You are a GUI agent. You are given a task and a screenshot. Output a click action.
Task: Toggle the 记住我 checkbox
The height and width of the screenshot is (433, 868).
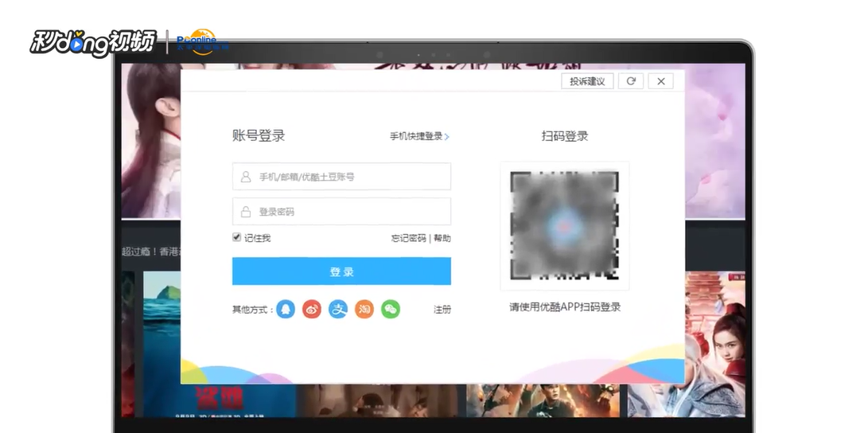236,237
